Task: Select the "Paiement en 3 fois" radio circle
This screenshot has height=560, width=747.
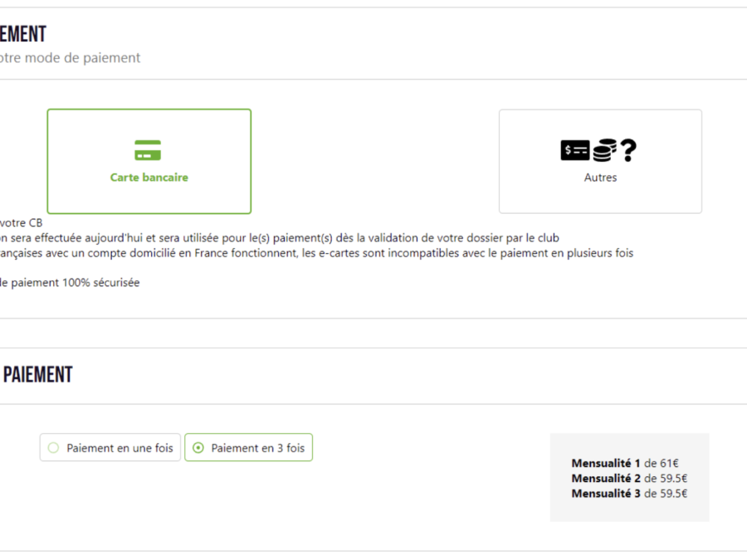Action: click(x=198, y=448)
